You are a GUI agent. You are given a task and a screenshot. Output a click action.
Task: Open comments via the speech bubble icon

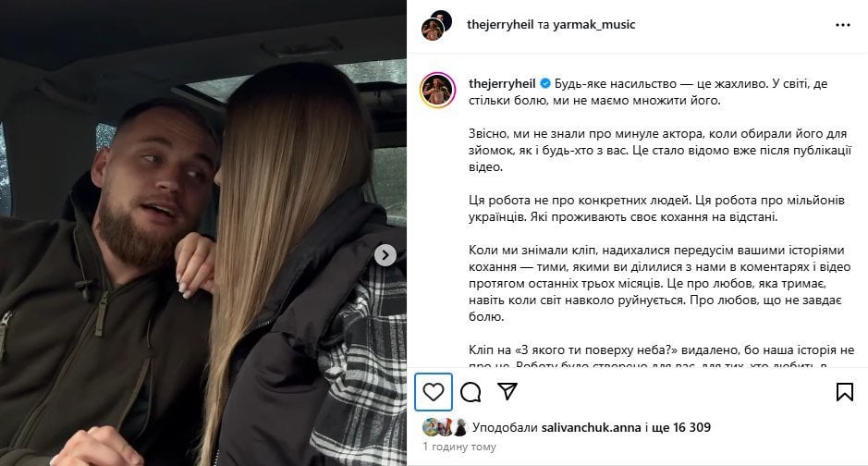pos(471,392)
